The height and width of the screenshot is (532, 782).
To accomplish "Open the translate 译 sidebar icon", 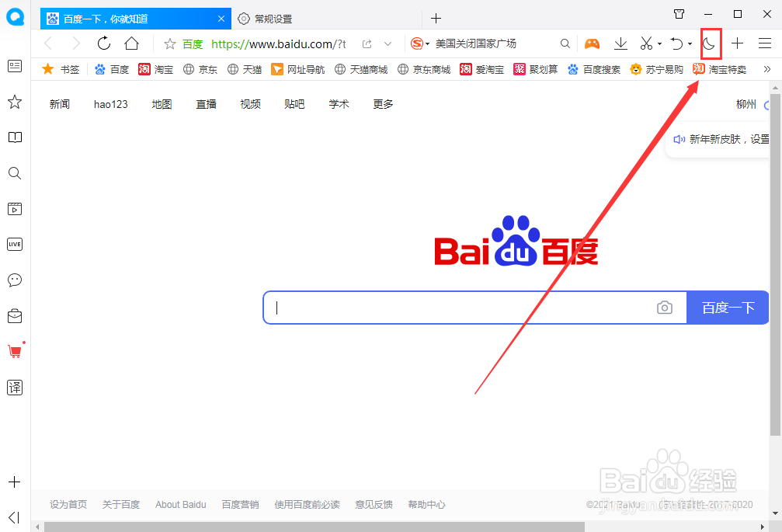I will tap(15, 388).
